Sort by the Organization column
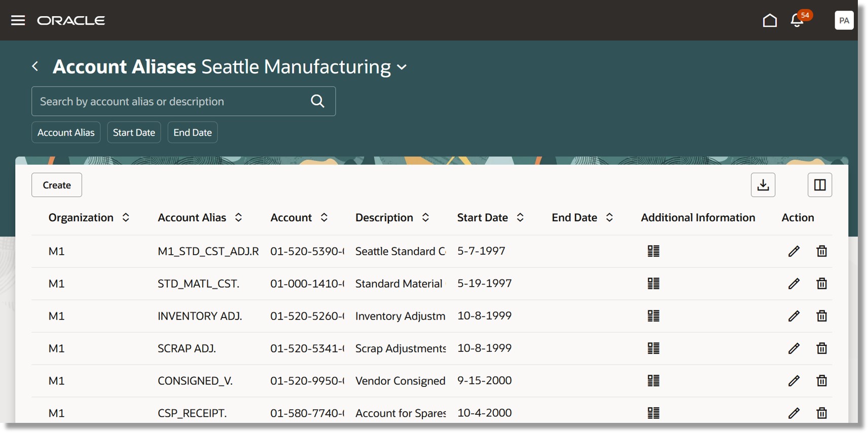 [126, 217]
